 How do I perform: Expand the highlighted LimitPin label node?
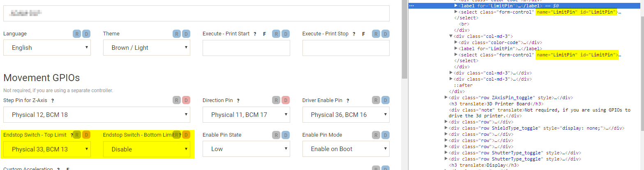tap(456, 6)
